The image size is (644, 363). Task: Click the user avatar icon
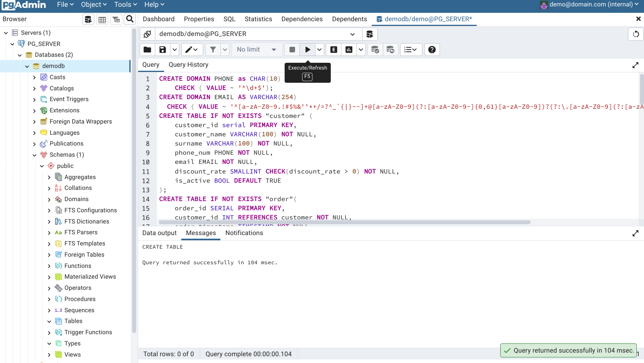[x=544, y=5]
